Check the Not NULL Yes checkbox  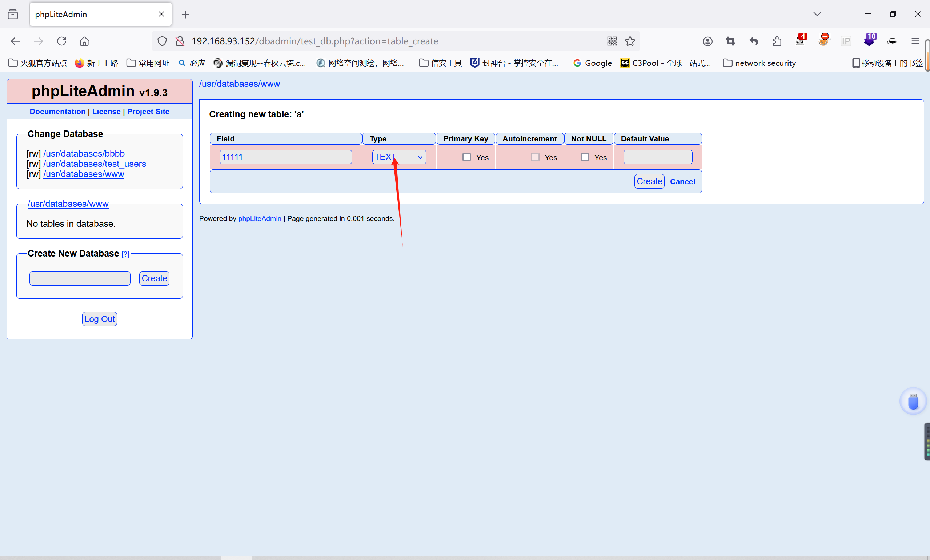point(585,157)
